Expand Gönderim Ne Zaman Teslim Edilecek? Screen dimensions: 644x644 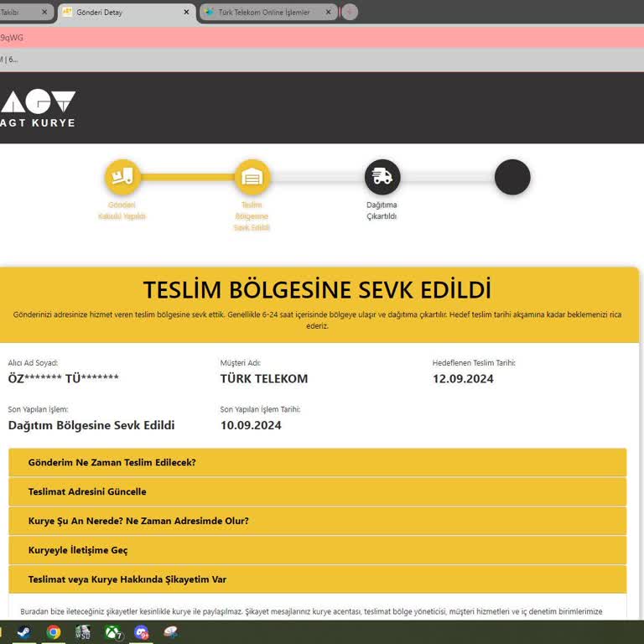coord(318,463)
